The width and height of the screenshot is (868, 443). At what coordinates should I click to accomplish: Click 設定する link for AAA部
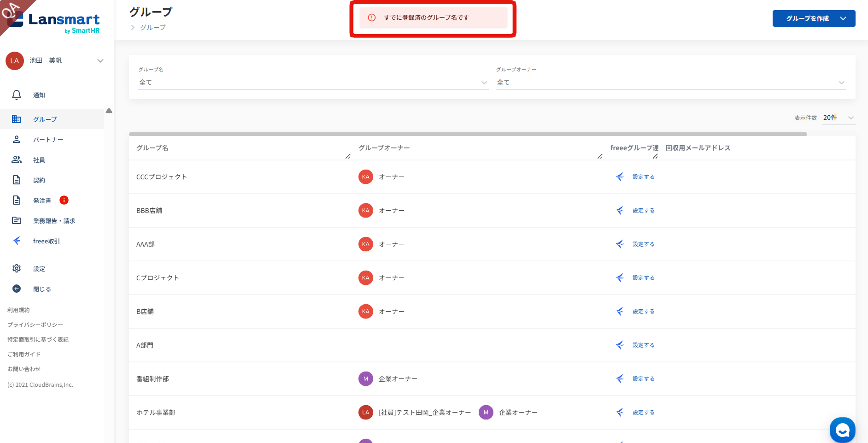click(643, 244)
